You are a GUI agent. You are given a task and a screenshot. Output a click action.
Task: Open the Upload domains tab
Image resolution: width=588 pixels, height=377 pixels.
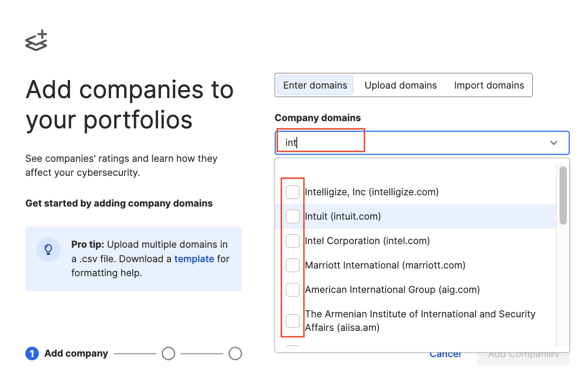[401, 85]
